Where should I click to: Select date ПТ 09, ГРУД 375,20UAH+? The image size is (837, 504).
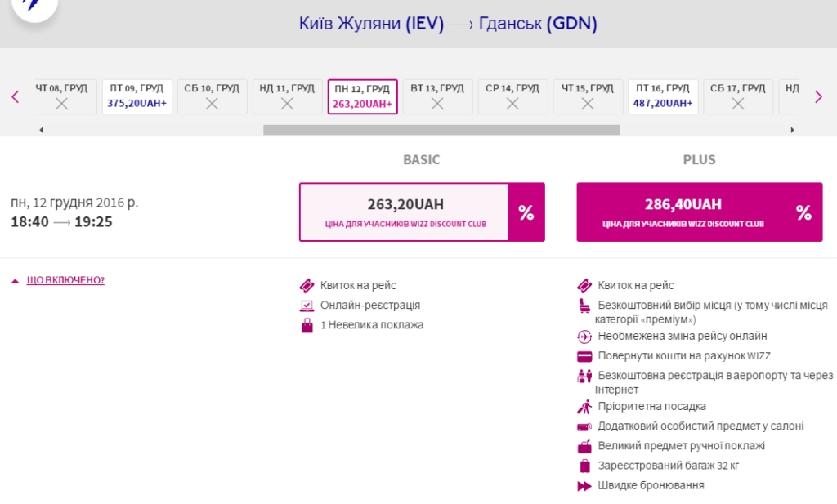137,96
